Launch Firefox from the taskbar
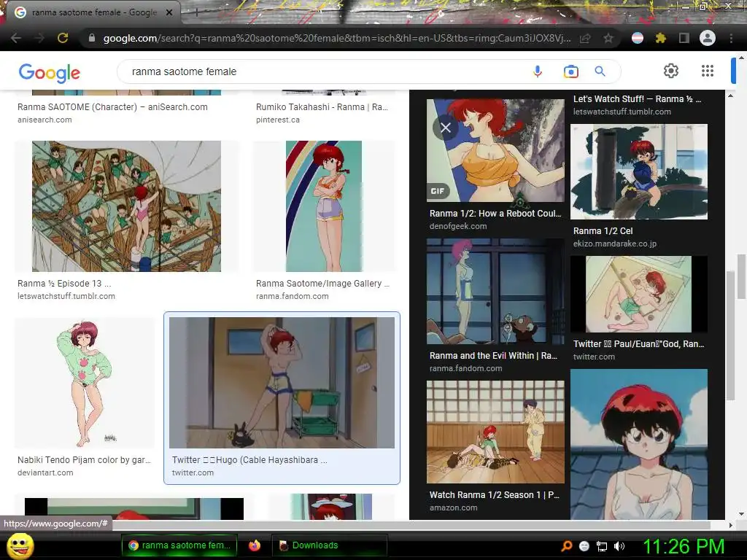Viewport: 747px width, 560px height. click(x=255, y=545)
